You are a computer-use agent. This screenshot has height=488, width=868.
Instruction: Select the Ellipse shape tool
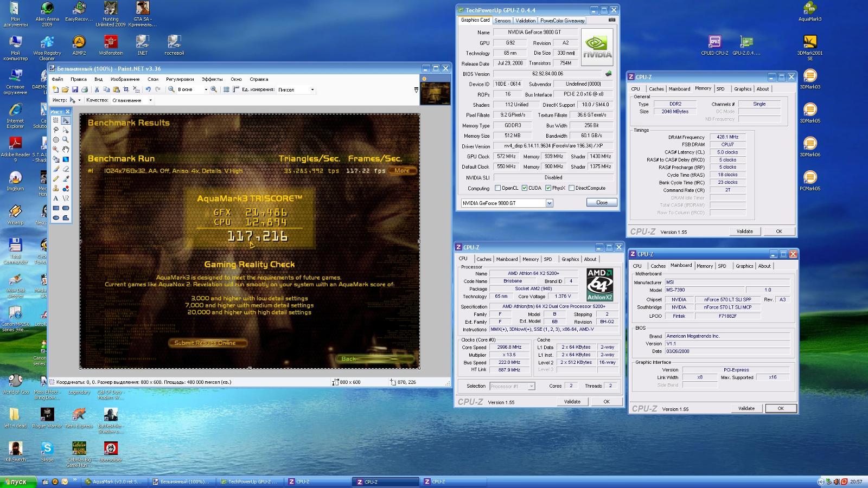55,217
